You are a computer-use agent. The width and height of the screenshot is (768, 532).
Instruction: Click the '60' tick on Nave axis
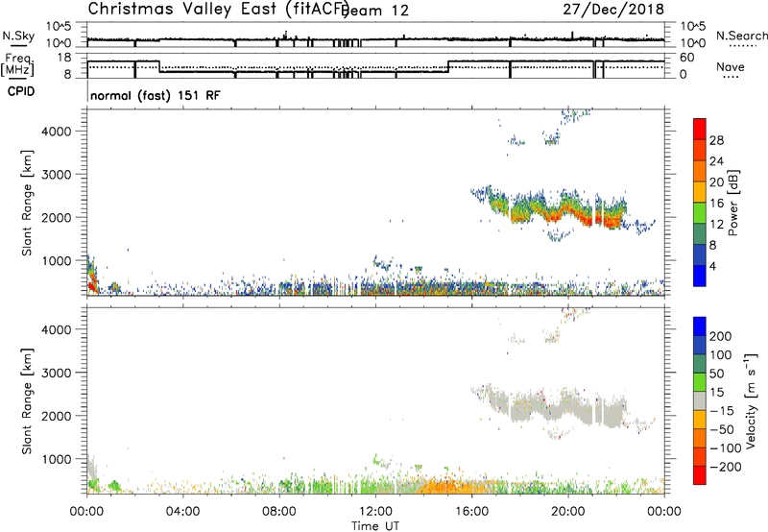pos(687,58)
